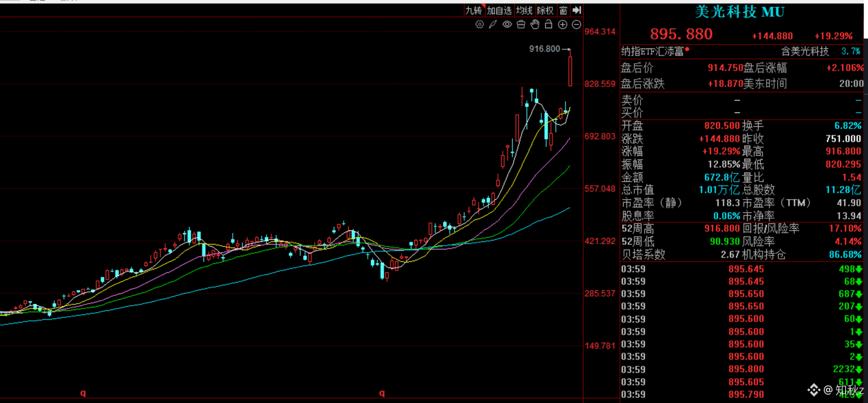Click the 149.781 price axis label

point(600,346)
